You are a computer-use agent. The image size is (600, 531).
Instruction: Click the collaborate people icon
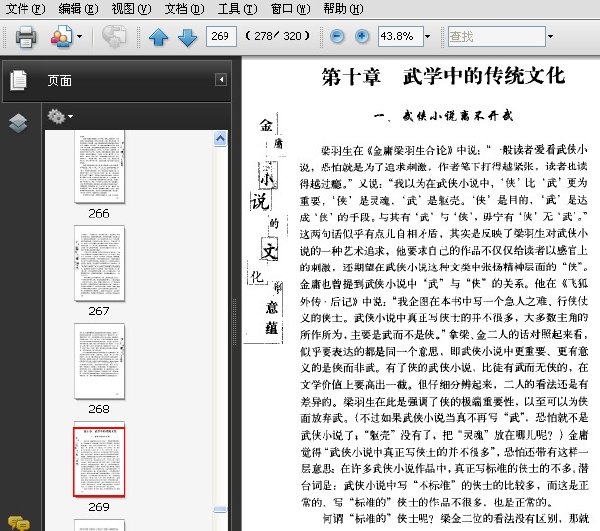tap(61, 37)
